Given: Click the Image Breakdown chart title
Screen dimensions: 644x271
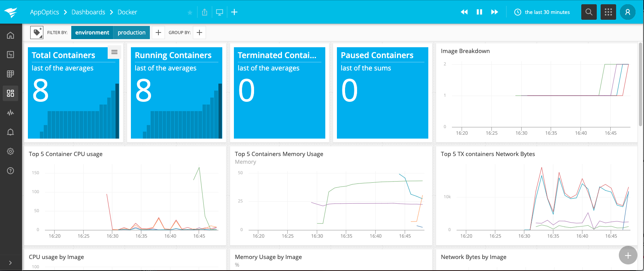Looking at the screenshot, I should pyautogui.click(x=465, y=51).
